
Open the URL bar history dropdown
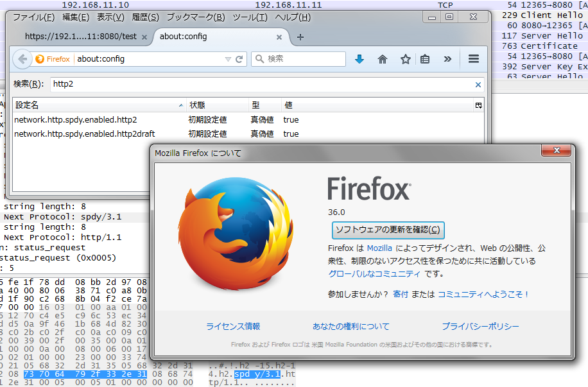tap(228, 59)
